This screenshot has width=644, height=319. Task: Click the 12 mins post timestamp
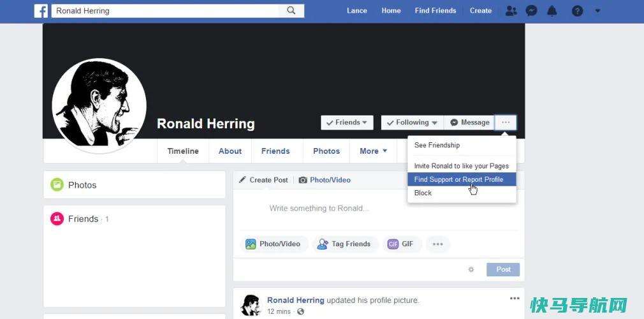coord(279,311)
